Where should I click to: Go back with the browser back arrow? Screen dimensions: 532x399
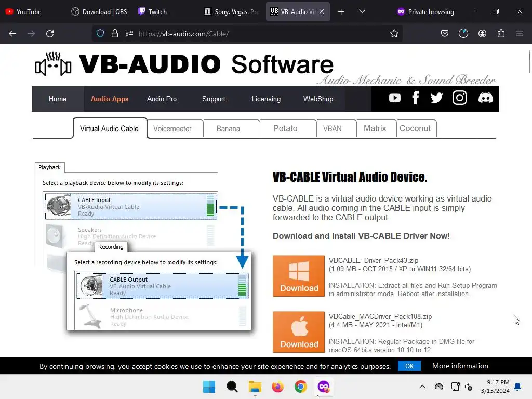12,34
